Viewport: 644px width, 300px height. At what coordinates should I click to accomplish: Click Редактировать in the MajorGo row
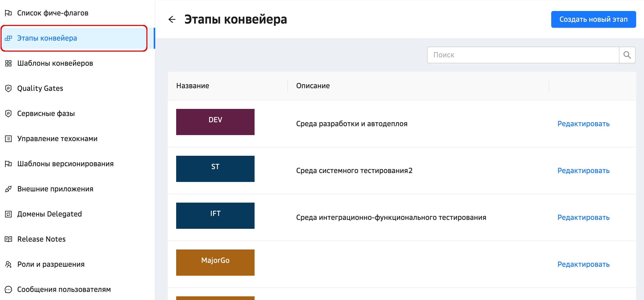tap(583, 264)
